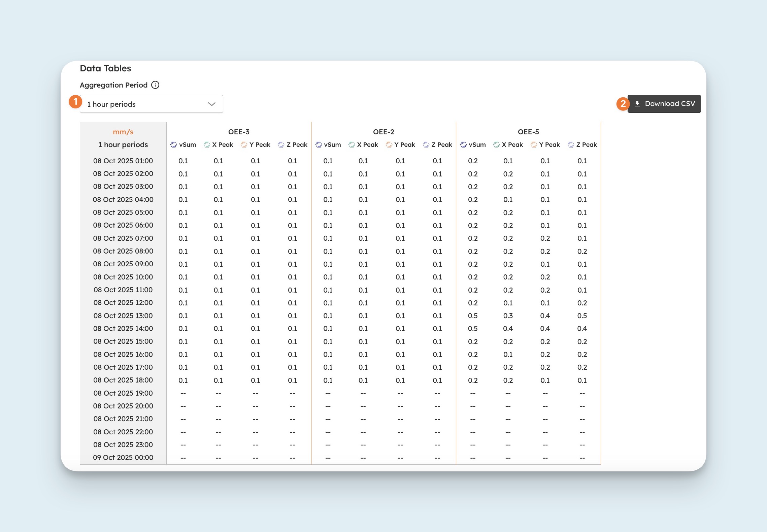The width and height of the screenshot is (767, 532).
Task: Click the aggregation dropdown chevron arrow
Action: coord(211,104)
